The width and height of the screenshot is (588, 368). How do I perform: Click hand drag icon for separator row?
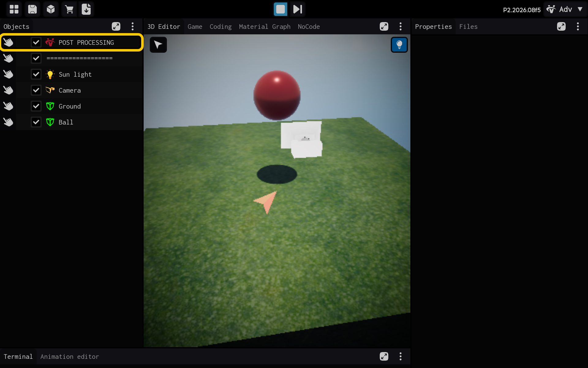click(x=8, y=58)
